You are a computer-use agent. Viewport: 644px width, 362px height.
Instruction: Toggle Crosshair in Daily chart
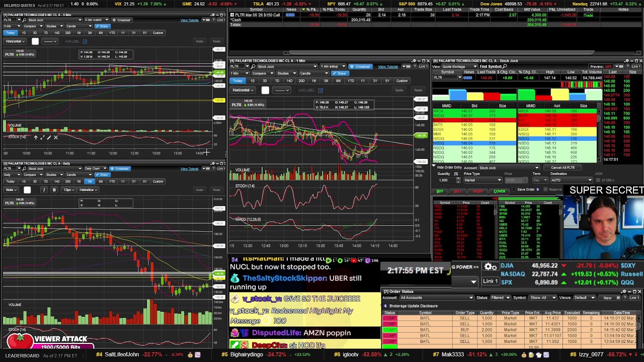tap(119, 168)
